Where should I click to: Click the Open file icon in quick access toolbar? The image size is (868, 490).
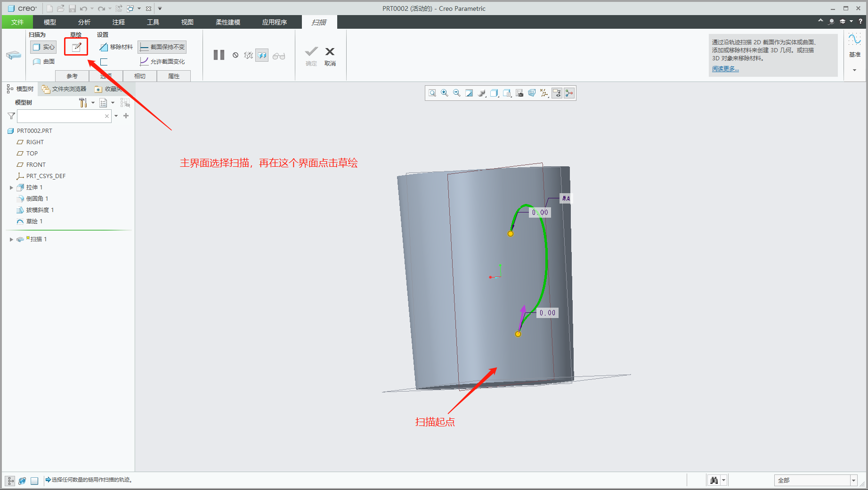(61, 8)
